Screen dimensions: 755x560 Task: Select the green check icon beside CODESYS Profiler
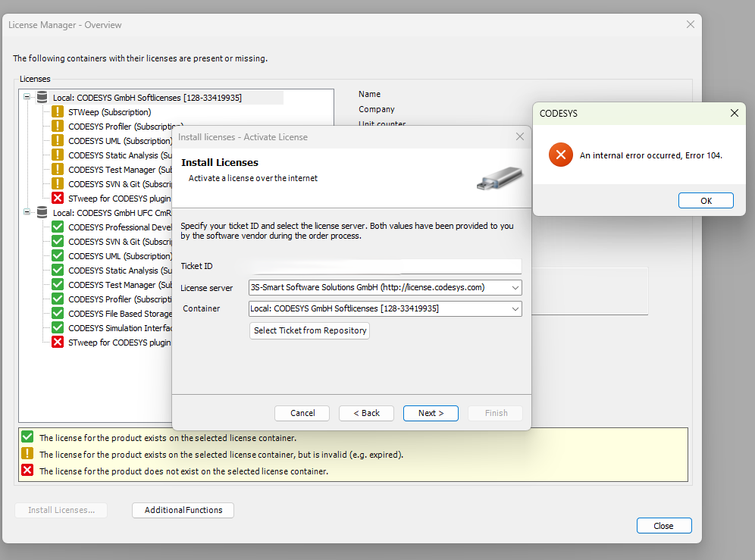58,299
